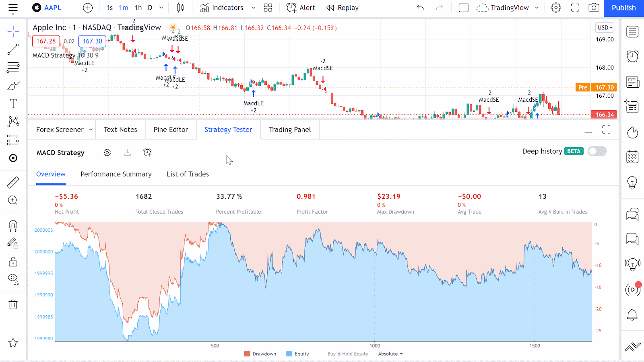Expand the layout name dropdown chevron
This screenshot has width=644, height=362.
click(x=537, y=8)
